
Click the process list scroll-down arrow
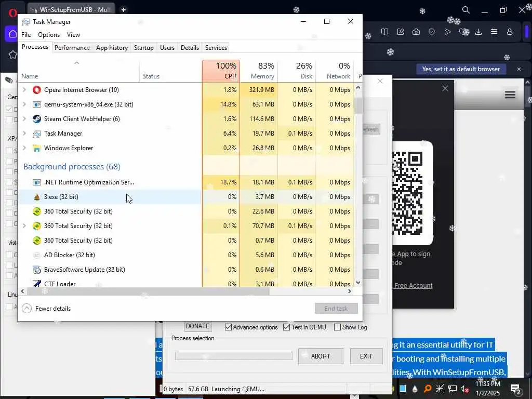(x=358, y=283)
